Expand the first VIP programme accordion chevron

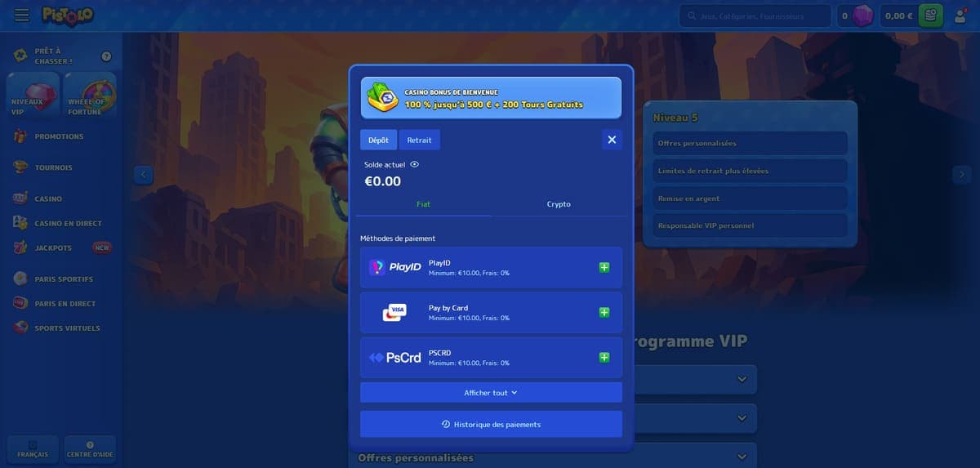pyautogui.click(x=742, y=379)
